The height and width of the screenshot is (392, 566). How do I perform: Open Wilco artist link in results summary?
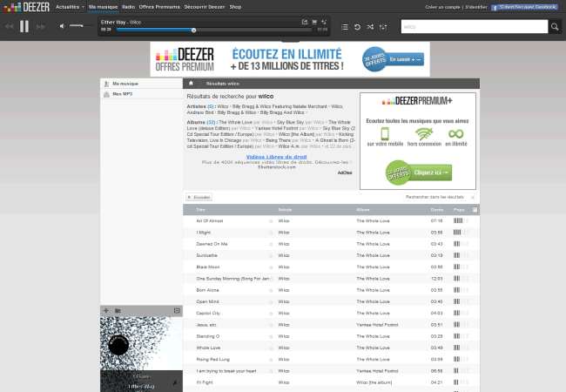[x=223, y=106]
